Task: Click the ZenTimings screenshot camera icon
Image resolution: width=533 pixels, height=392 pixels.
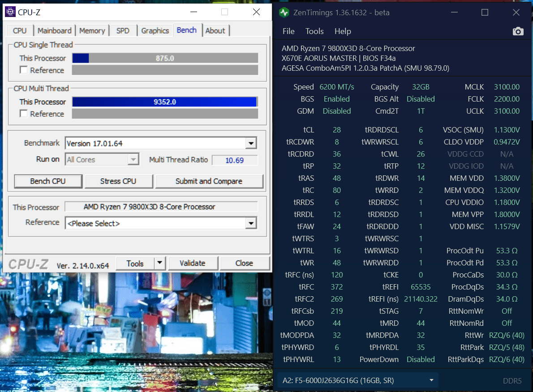Action: tap(518, 31)
